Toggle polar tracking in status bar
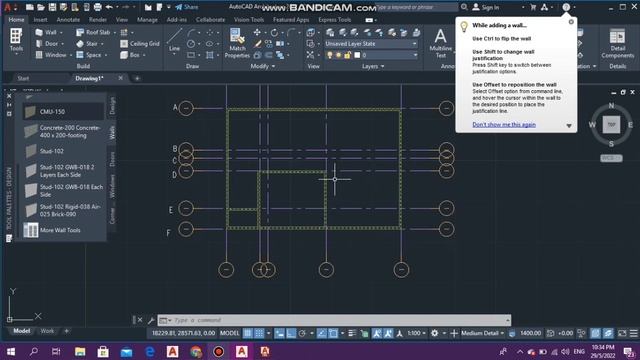Image resolution: width=640 pixels, height=360 pixels. tap(302, 333)
